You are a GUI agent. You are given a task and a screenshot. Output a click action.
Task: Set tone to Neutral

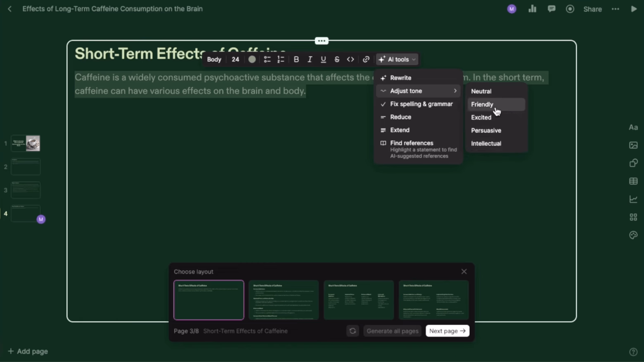point(496,91)
